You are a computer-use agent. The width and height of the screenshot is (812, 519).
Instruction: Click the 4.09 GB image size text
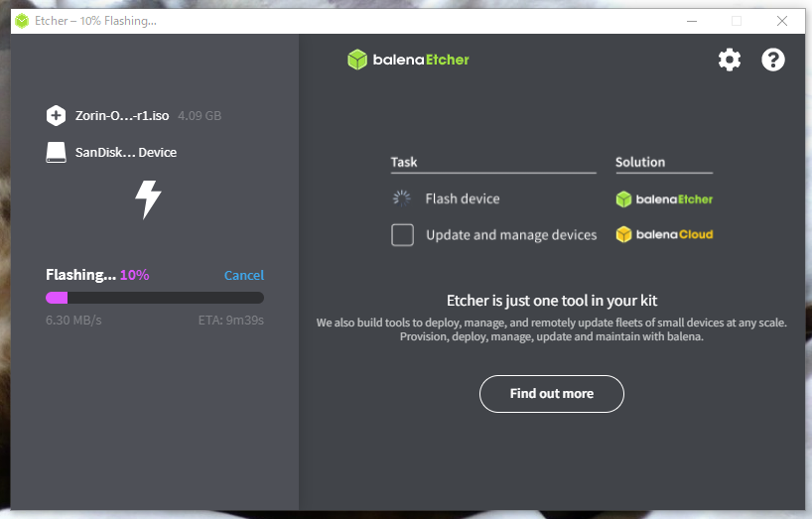(200, 116)
